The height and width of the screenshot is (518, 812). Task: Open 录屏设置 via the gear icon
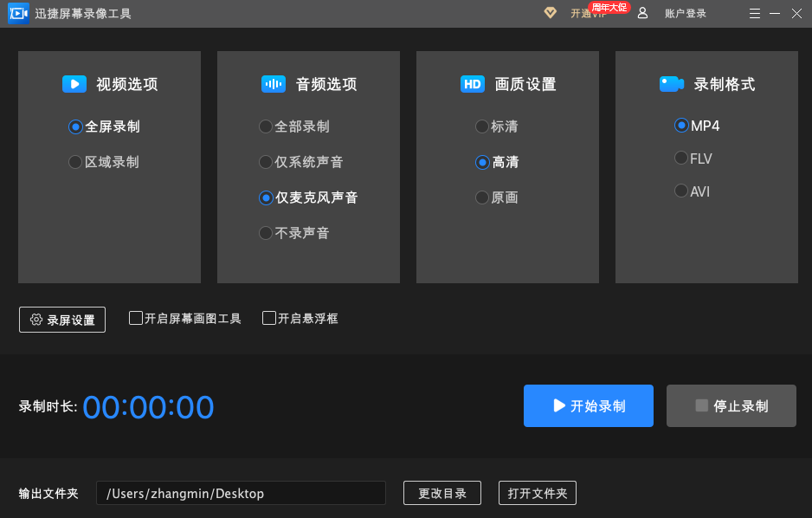[61, 320]
